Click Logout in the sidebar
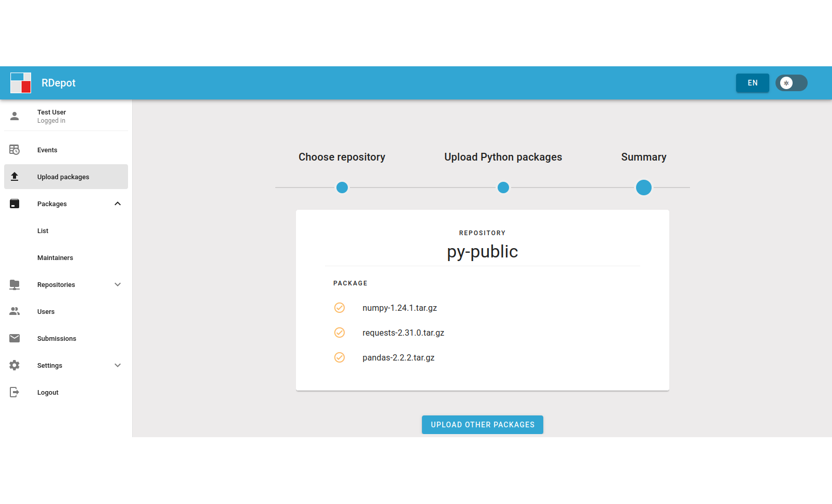 (66, 392)
